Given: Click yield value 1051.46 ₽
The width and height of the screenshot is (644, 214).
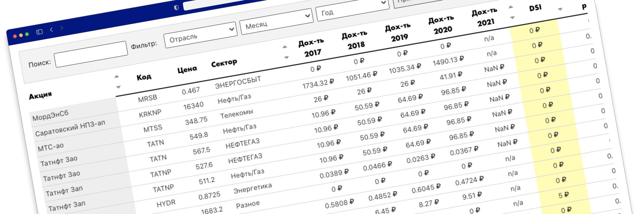Looking at the screenshot, I should [x=361, y=76].
